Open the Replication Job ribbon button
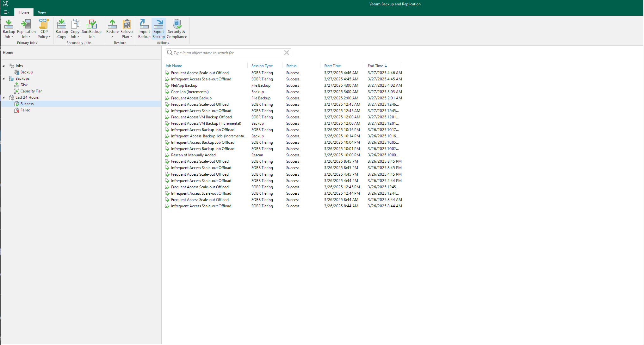This screenshot has width=644, height=345. tap(26, 29)
